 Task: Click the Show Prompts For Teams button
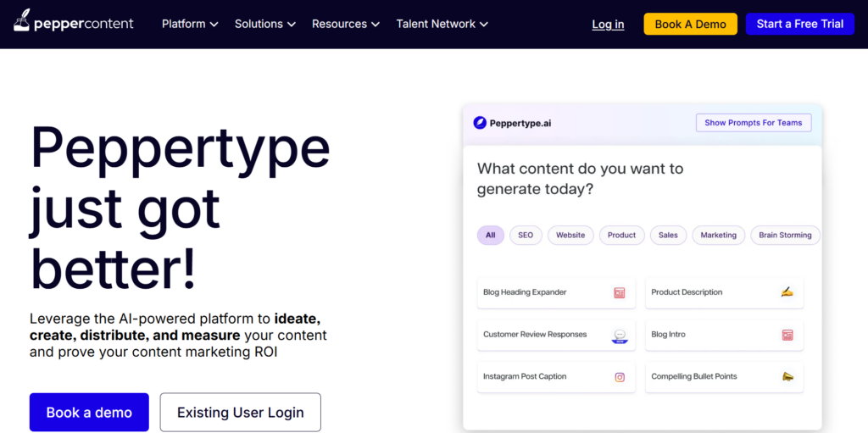753,123
